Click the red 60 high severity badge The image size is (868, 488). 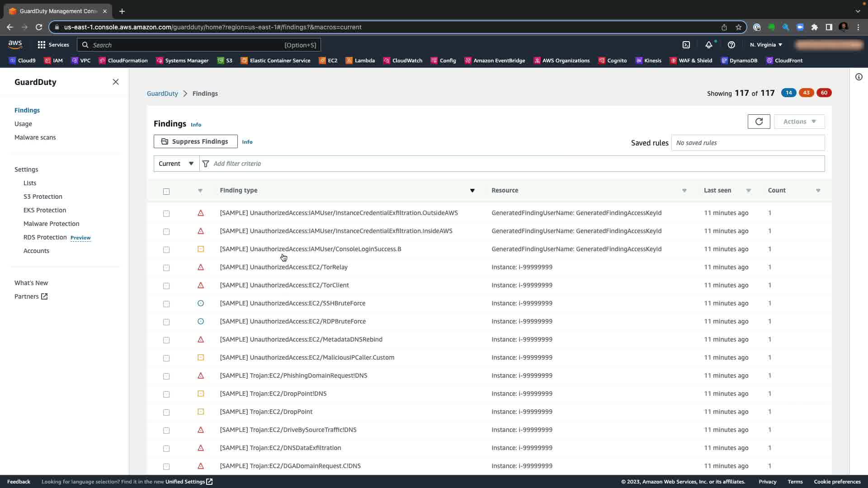point(824,93)
